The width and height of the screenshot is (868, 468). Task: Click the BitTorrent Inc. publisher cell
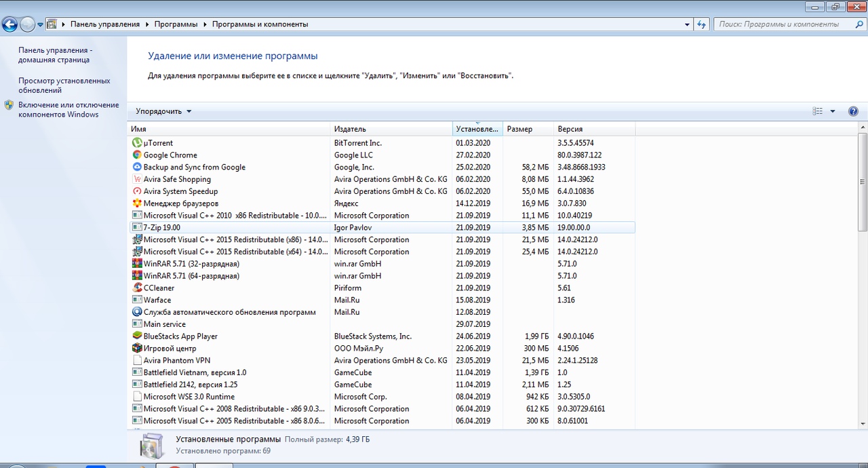coord(358,143)
